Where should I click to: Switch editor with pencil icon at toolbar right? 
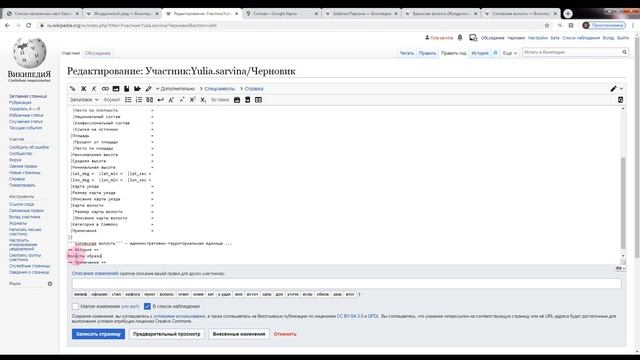(613, 89)
